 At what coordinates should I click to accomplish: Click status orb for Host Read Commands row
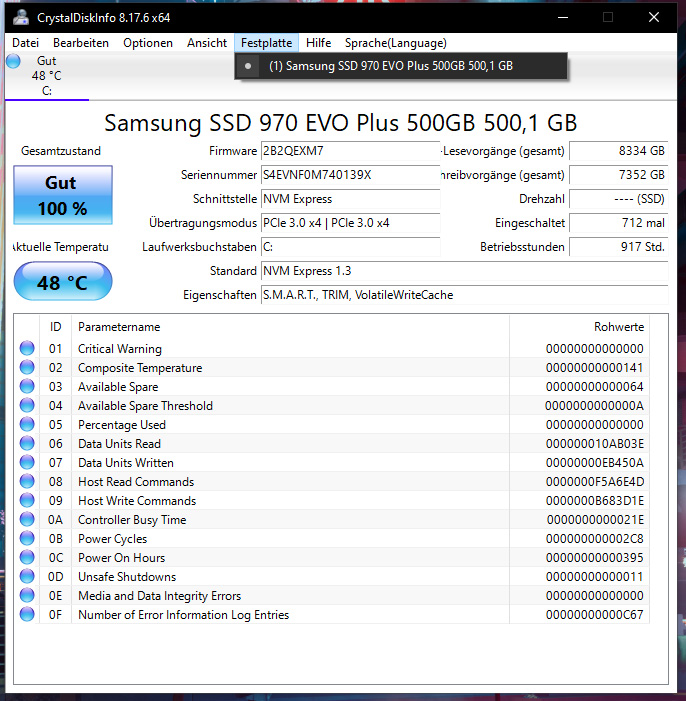click(27, 481)
